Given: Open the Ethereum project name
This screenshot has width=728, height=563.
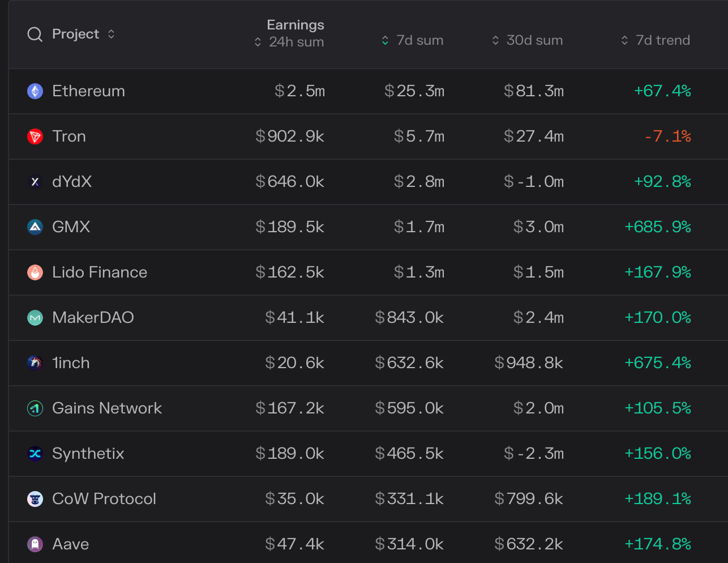Looking at the screenshot, I should [x=88, y=91].
